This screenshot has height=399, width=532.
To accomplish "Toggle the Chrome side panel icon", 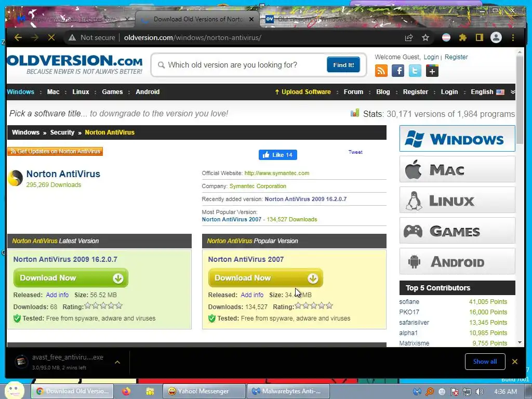I will [x=479, y=37].
